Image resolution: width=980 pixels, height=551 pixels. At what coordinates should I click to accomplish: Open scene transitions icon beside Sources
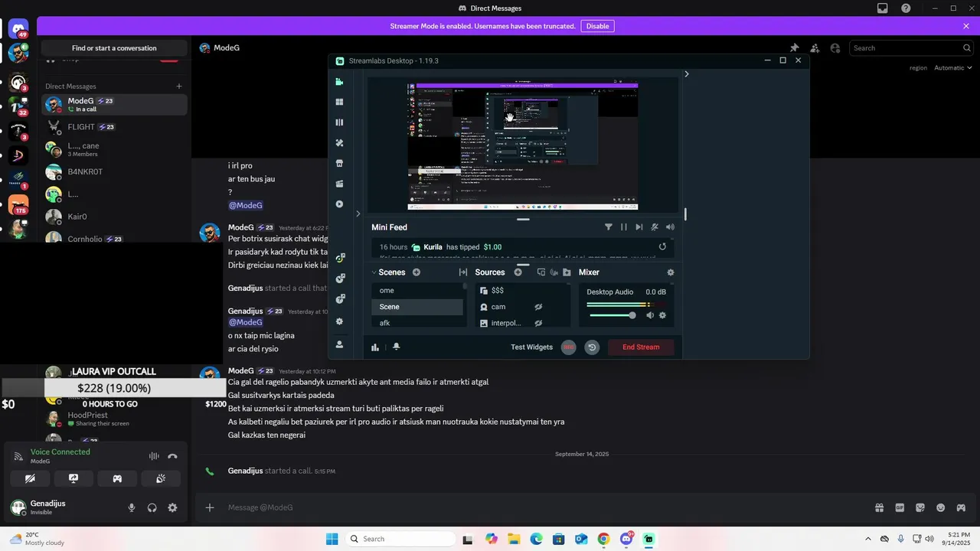coord(463,272)
